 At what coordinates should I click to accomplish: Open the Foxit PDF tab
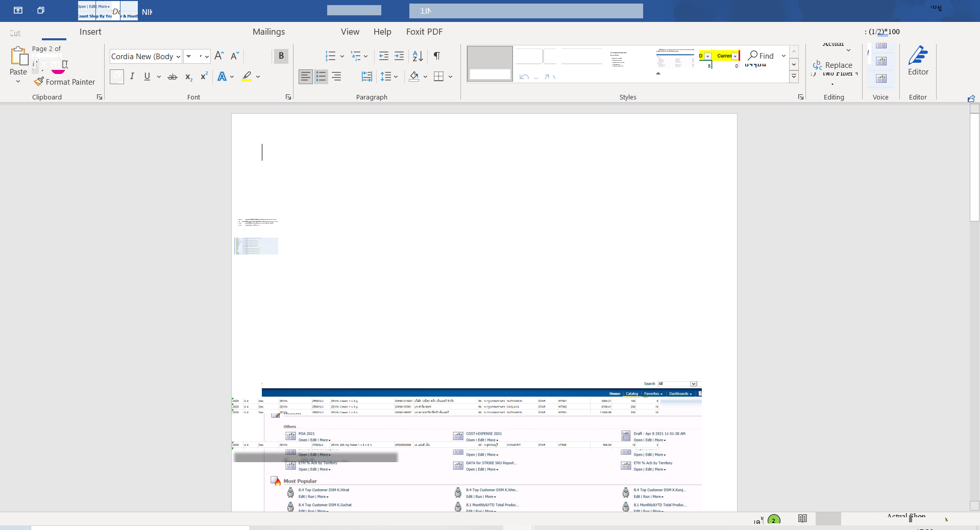pyautogui.click(x=424, y=32)
